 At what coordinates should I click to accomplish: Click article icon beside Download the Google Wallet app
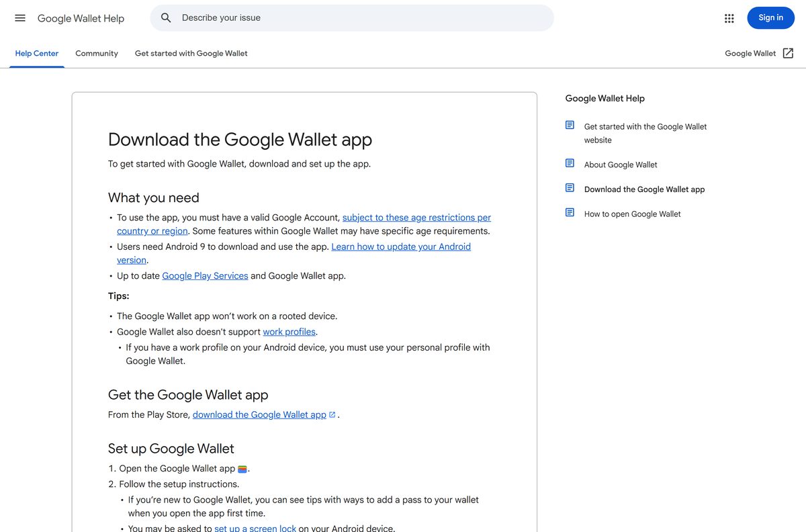570,188
